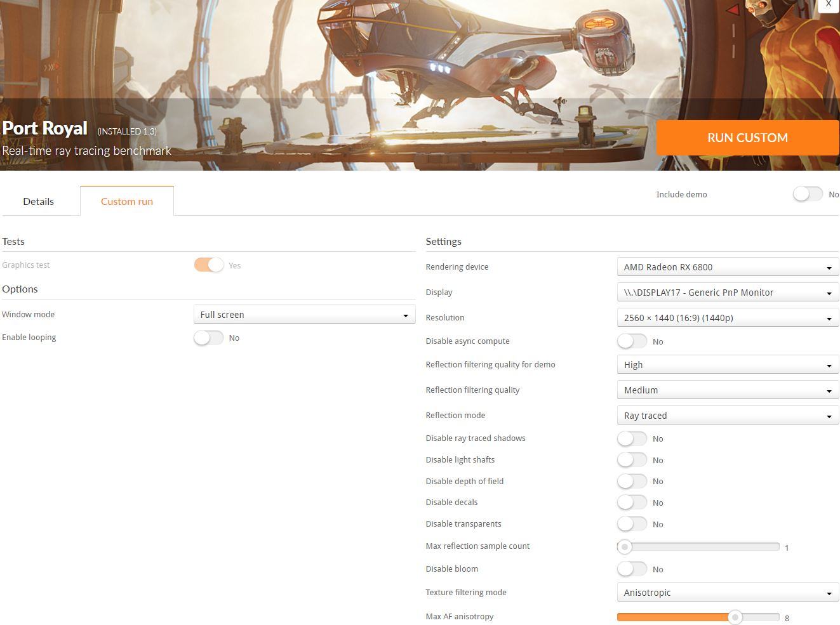Click the Enable looping label
Viewport: 840px width, 625px height.
[x=29, y=338]
